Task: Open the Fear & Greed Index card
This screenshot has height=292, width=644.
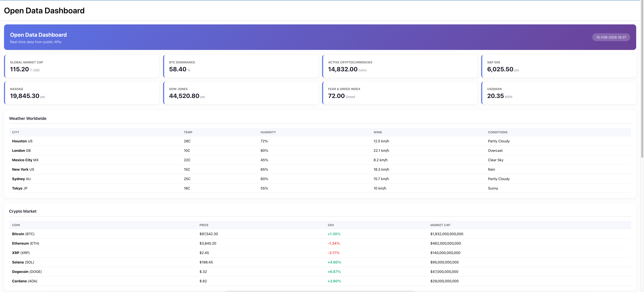Action: [399, 93]
